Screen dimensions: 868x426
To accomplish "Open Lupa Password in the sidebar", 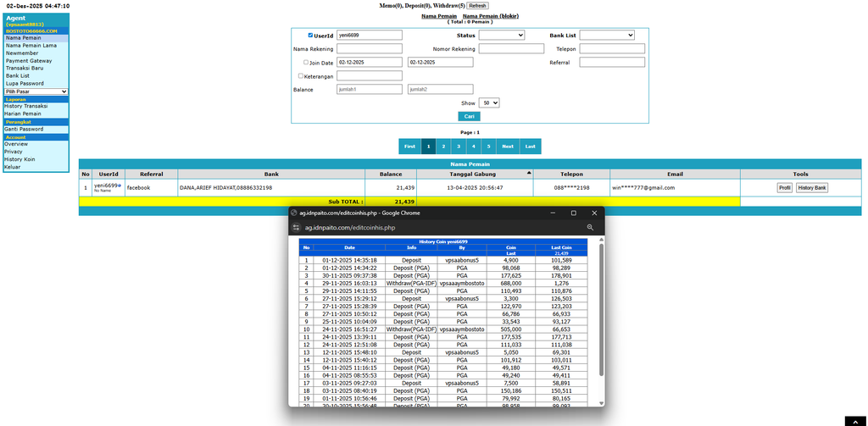I will point(25,84).
